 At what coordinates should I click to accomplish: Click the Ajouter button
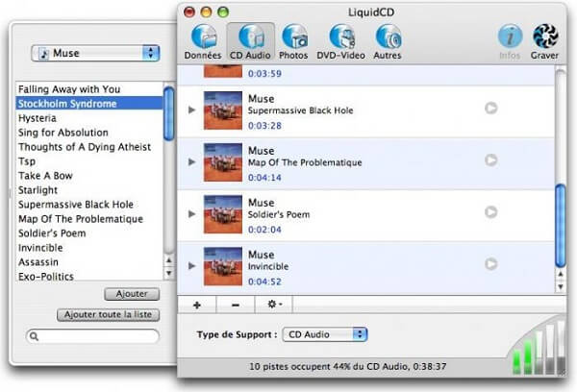coord(131,293)
